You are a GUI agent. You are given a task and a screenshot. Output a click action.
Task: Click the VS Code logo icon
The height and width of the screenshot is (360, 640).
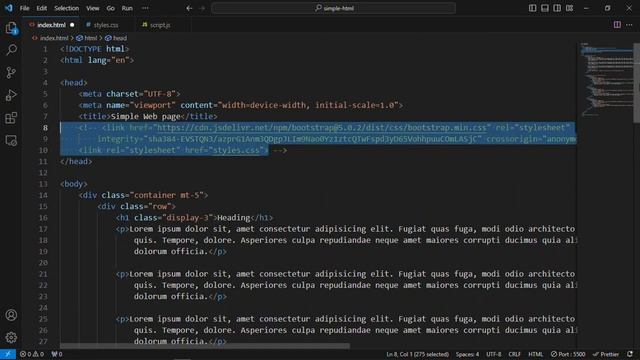click(9, 8)
